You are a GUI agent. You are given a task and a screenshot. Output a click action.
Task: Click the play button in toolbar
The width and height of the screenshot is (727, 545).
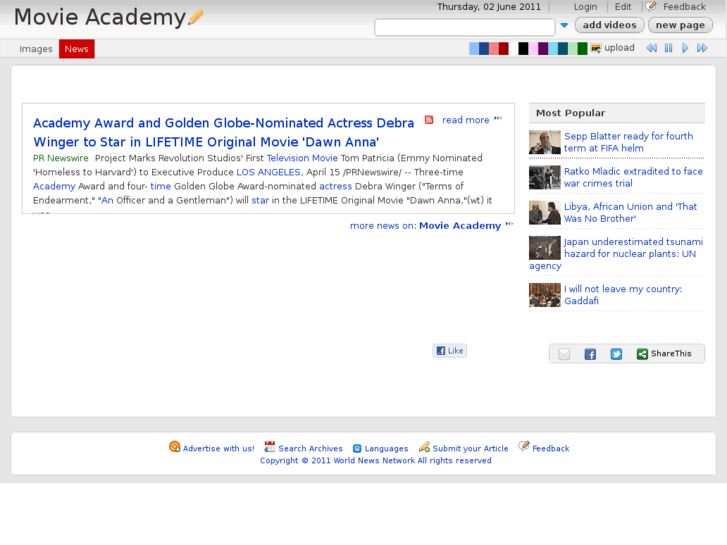(x=685, y=48)
